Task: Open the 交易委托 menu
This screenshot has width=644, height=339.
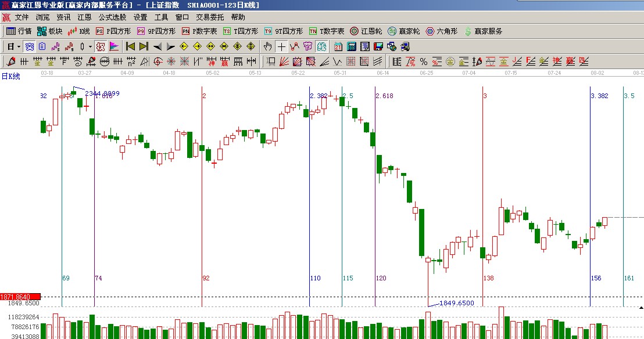Action: (210, 17)
